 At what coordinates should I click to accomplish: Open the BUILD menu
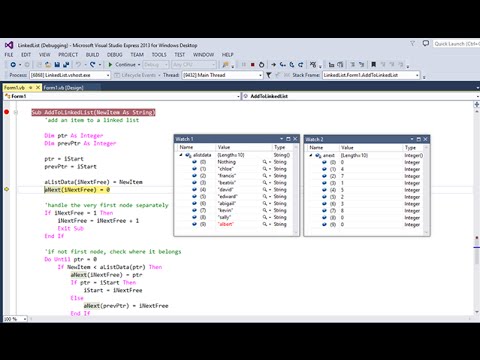tap(92, 55)
